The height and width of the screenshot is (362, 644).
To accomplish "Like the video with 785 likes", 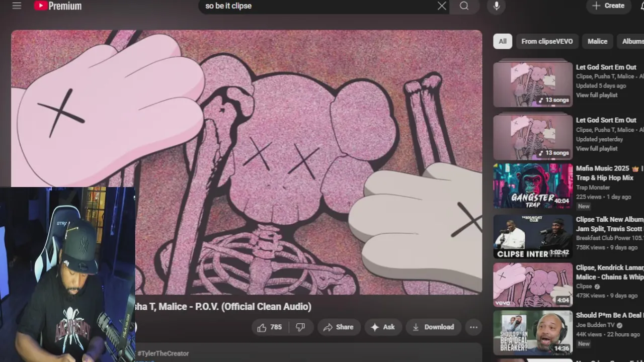I will [x=269, y=327].
